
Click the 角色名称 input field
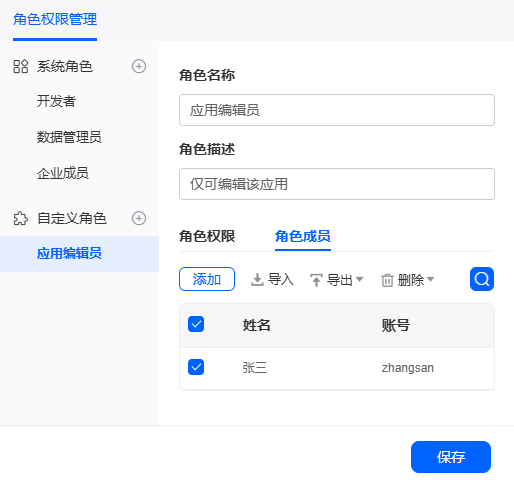(337, 110)
